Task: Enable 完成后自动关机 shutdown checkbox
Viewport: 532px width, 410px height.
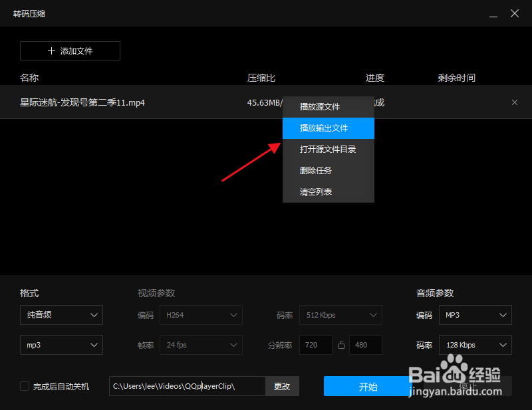Action: (25, 385)
